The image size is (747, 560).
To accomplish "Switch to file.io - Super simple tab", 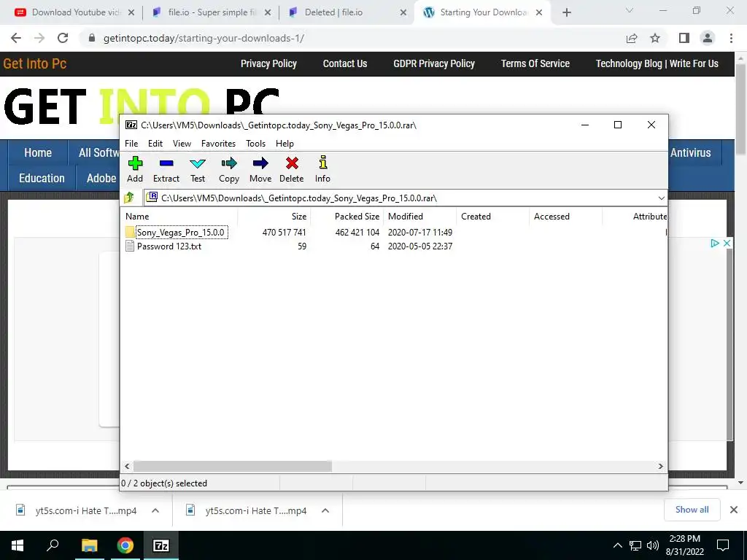I will pos(209,12).
